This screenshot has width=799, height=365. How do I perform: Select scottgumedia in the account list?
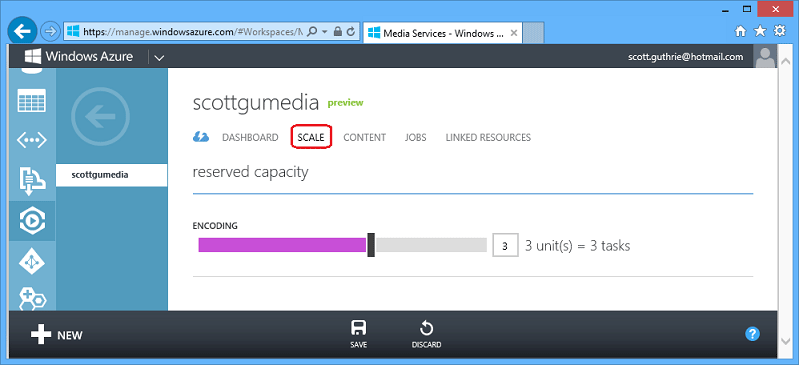tap(112, 175)
